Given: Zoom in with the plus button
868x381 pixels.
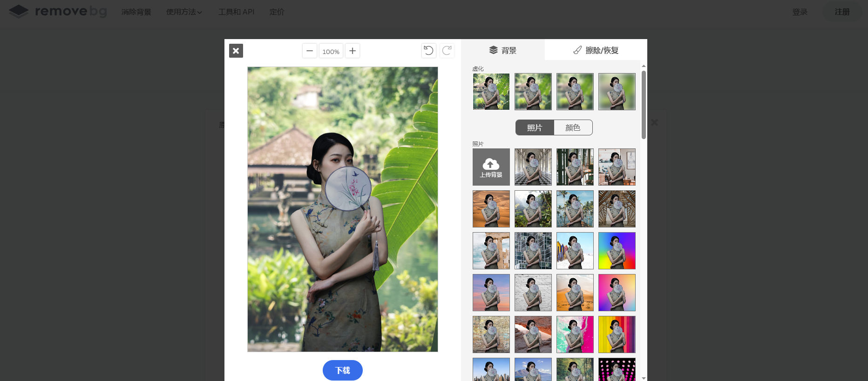Looking at the screenshot, I should pos(353,51).
